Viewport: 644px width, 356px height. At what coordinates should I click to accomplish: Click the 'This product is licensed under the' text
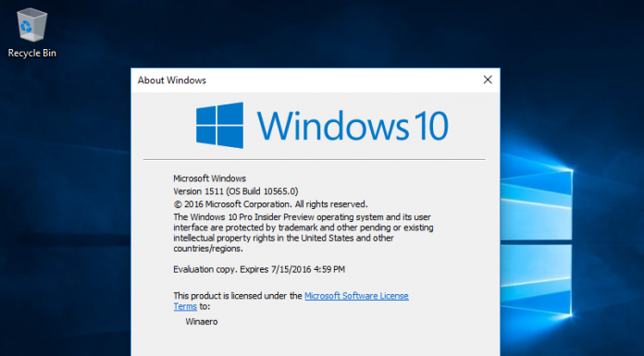click(238, 296)
